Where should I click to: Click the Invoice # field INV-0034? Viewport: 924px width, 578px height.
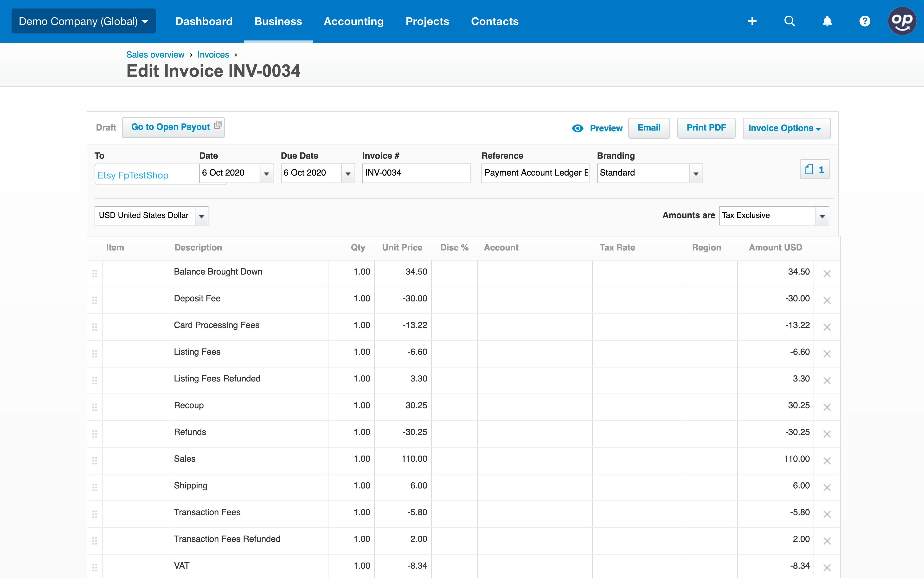click(x=416, y=173)
